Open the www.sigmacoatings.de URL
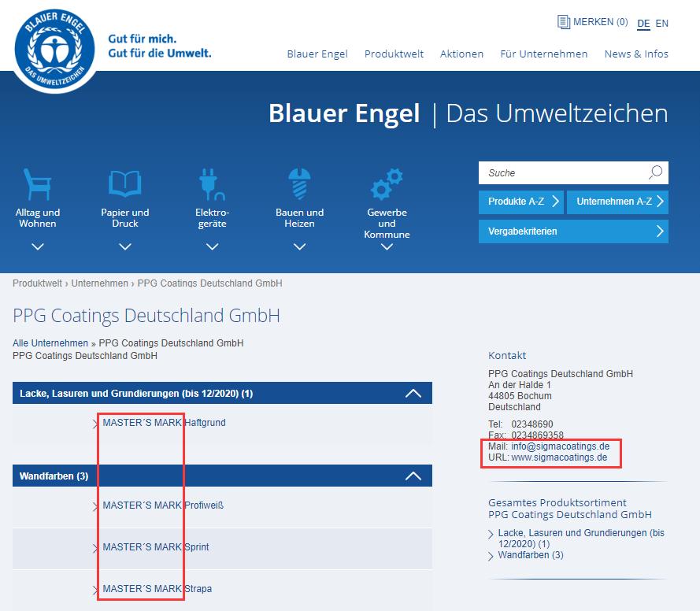The height and width of the screenshot is (611, 700). [559, 457]
